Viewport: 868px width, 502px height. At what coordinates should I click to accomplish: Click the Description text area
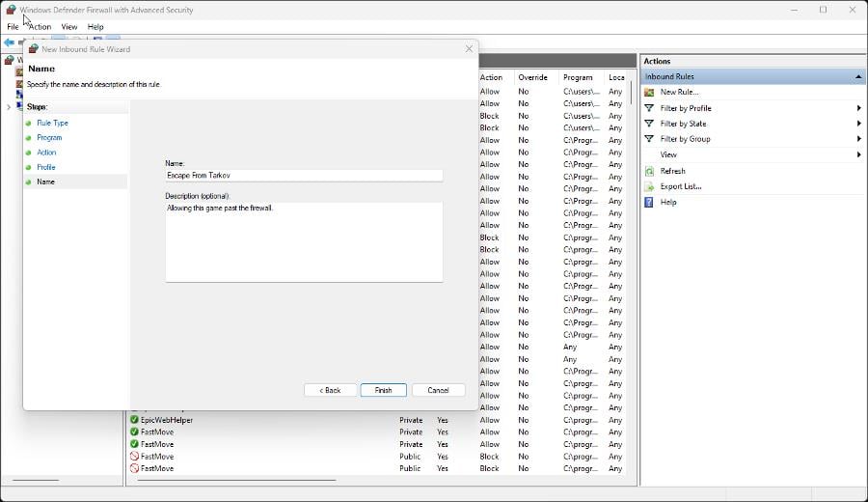click(x=304, y=242)
